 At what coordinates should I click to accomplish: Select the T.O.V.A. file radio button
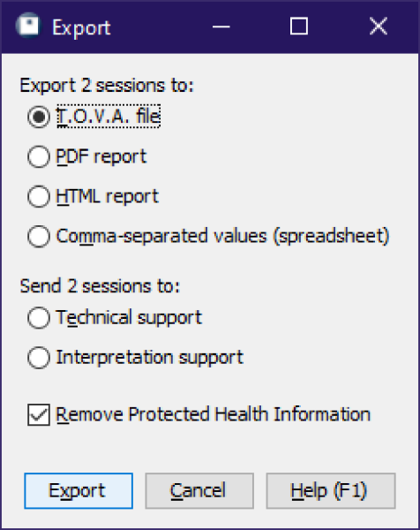click(39, 117)
